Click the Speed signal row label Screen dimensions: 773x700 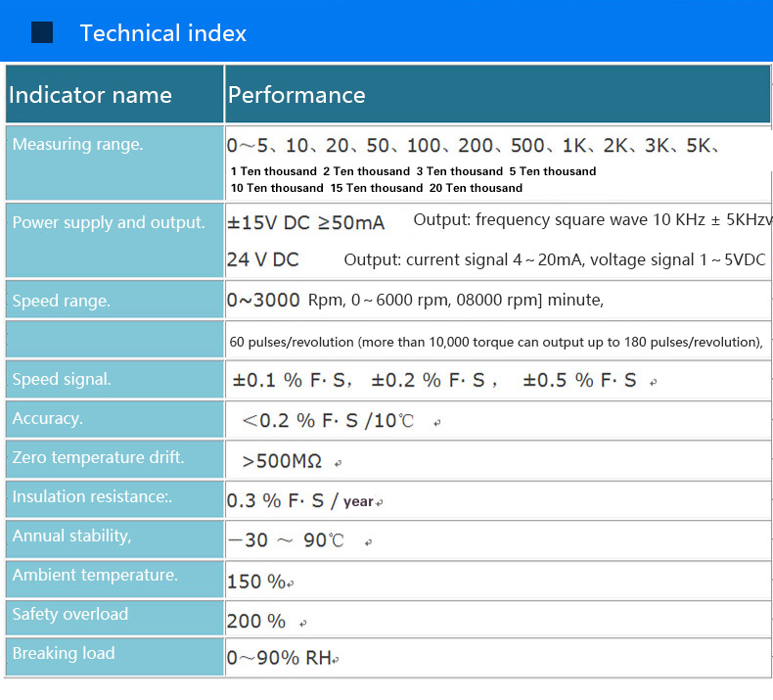[x=62, y=379]
